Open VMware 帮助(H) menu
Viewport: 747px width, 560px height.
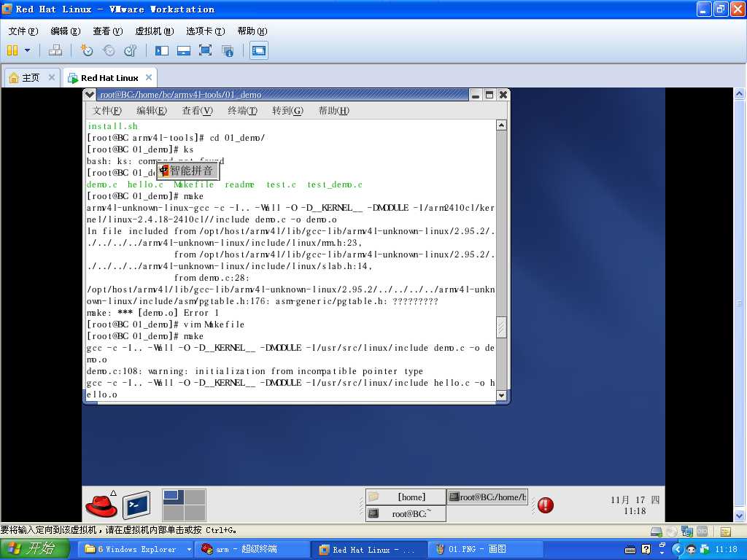tap(252, 31)
